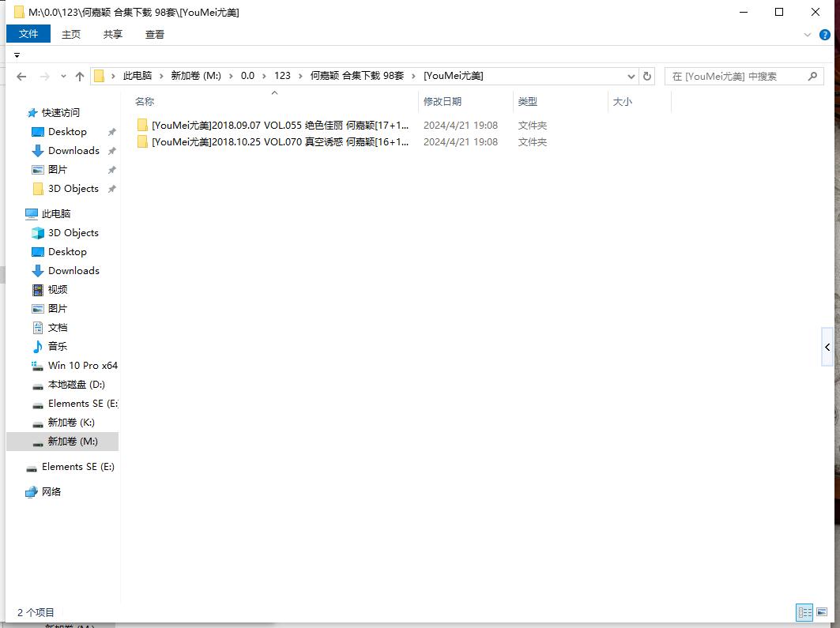Viewport: 840px width, 628px height.
Task: Click 123 breadcrumb segment
Action: point(282,76)
